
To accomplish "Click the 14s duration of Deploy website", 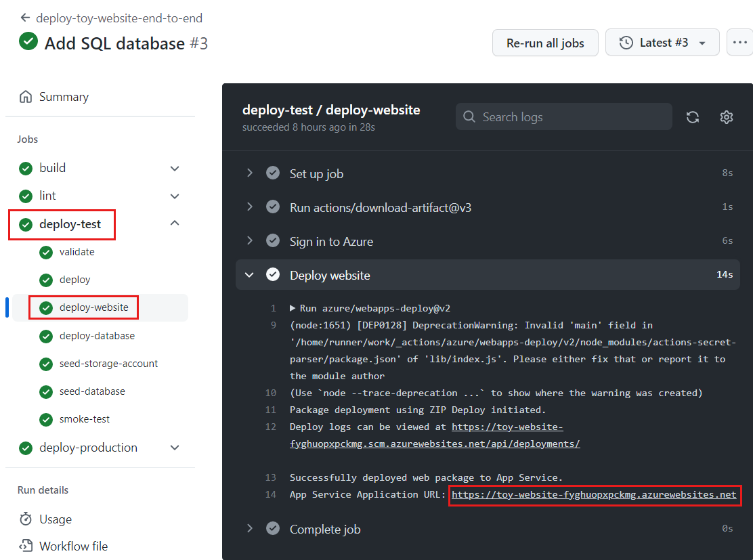I will pyautogui.click(x=725, y=275).
